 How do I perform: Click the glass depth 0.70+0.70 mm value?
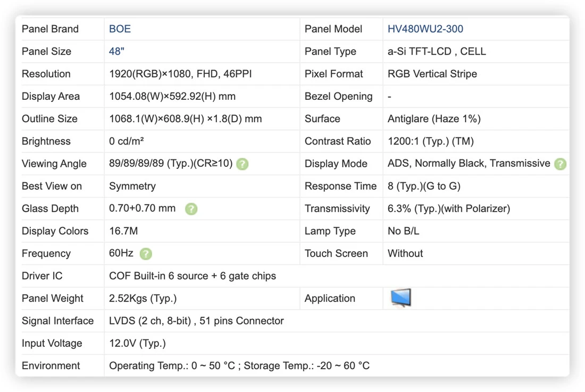142,208
